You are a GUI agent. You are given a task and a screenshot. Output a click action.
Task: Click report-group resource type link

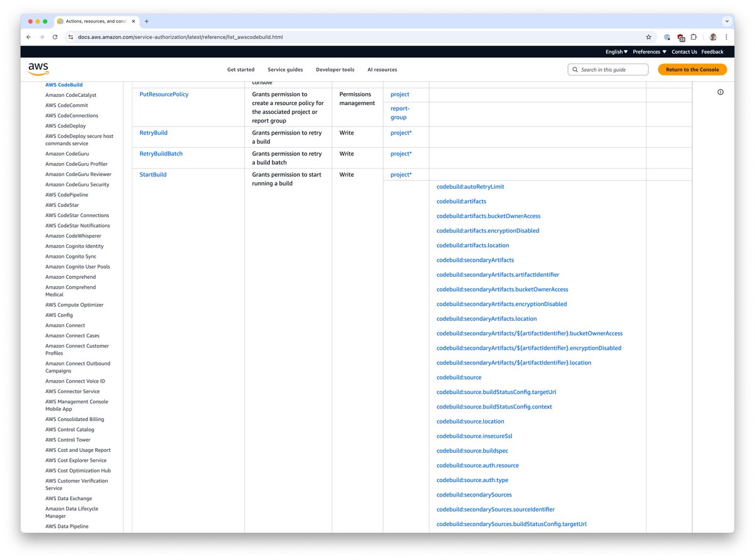point(400,113)
